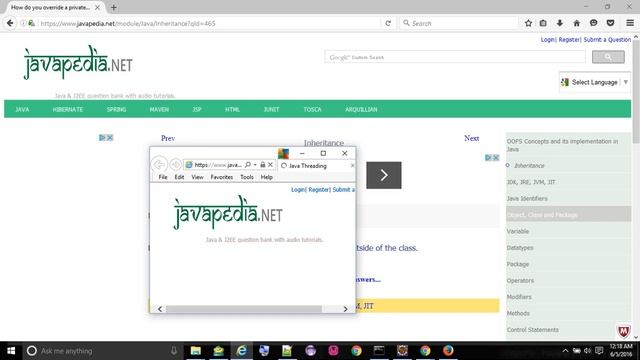Open ARQUILLIAN nav menu item
Screen dimensions: 640x360
pos(361,109)
